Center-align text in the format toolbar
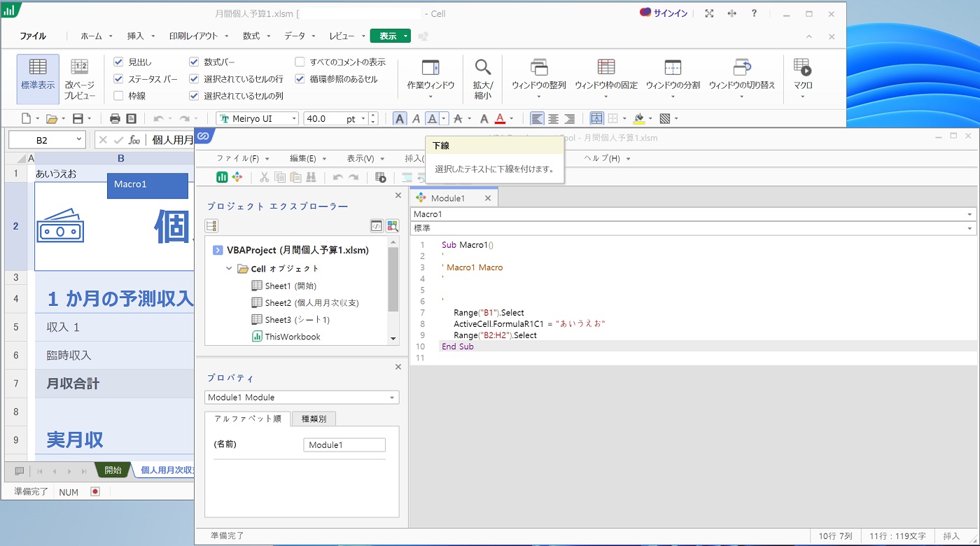The image size is (980, 546). point(553,119)
